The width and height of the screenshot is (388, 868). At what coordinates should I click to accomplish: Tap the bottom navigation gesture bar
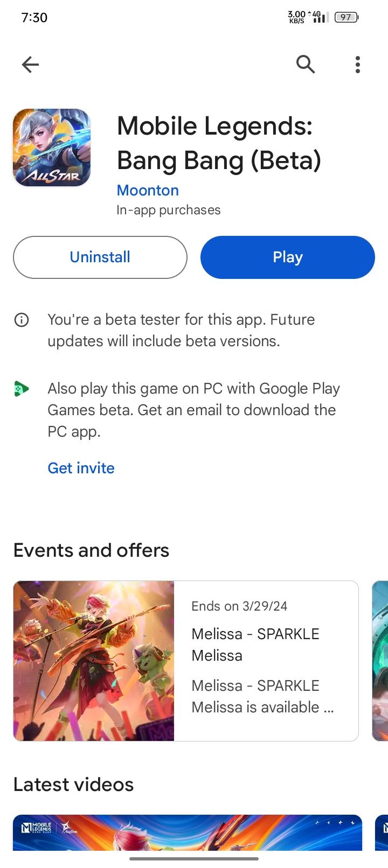194,859
